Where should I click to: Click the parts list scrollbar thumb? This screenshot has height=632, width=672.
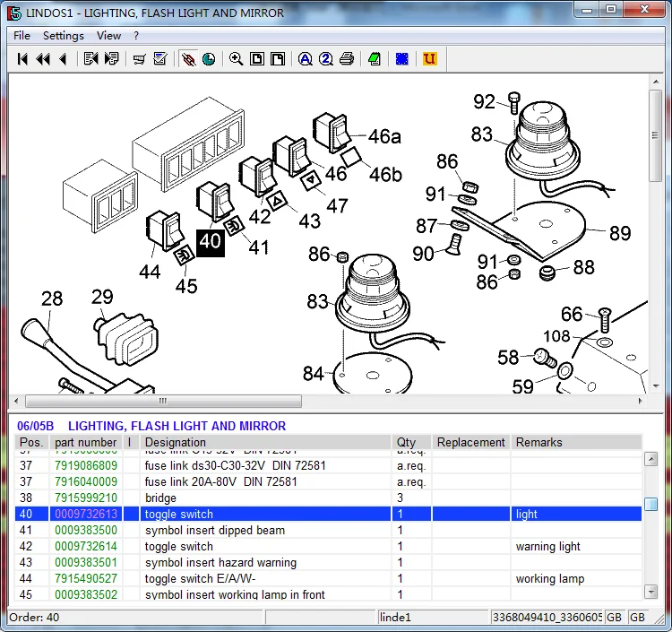651,504
